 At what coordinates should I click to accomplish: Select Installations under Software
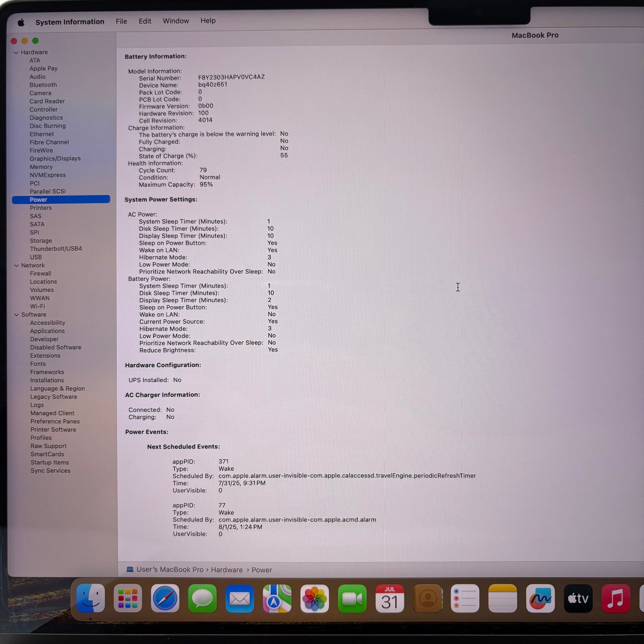47,380
